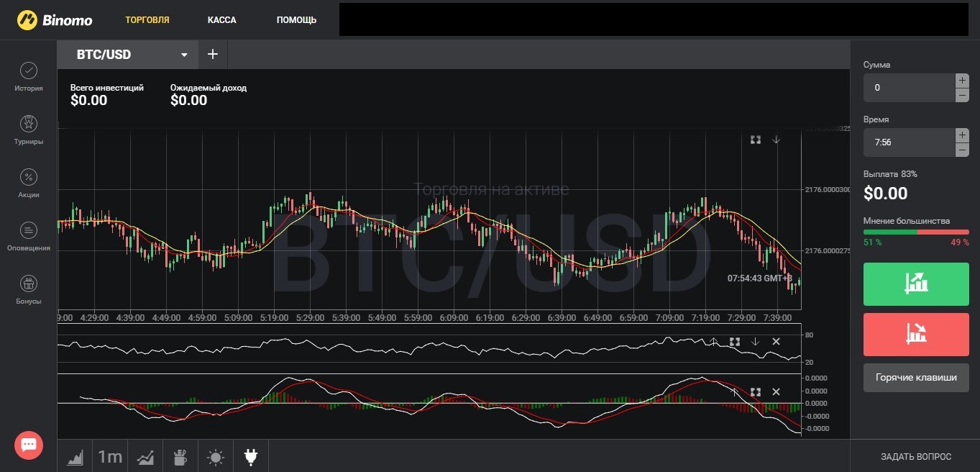Move the RSI indicator panel up
Image resolution: width=980 pixels, height=472 pixels.
pos(714,342)
